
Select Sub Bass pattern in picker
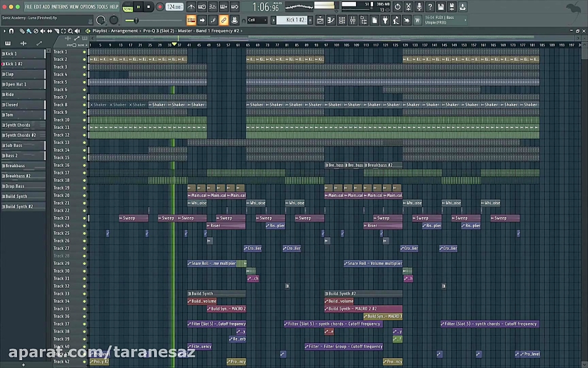[24, 145]
